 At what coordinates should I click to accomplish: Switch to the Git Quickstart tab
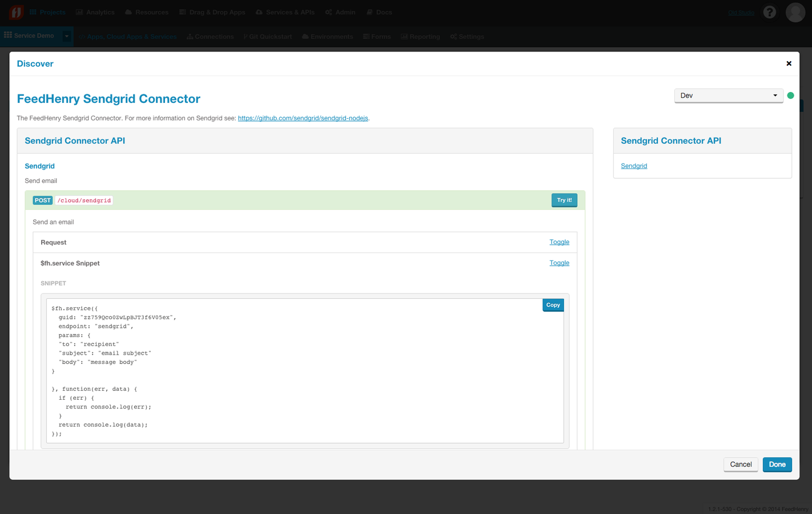click(x=268, y=37)
